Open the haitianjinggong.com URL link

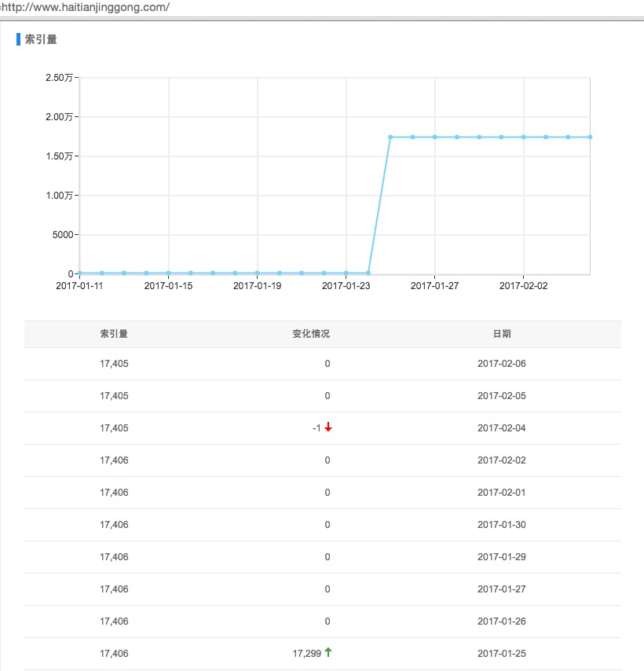coord(86,8)
